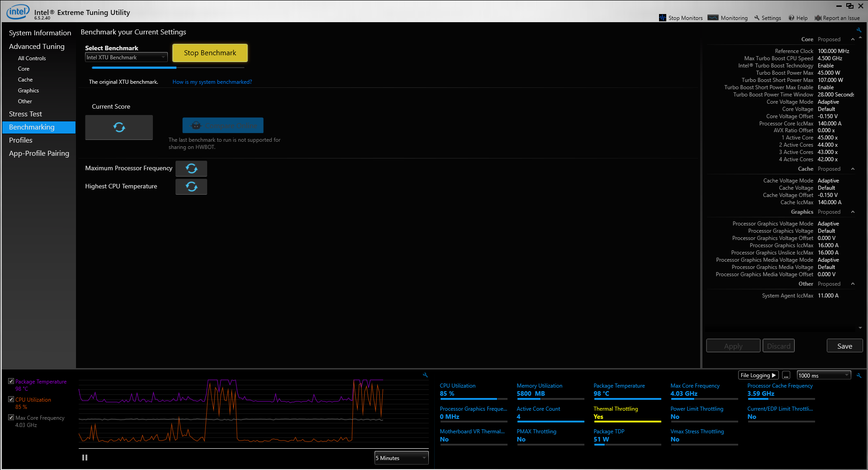The image size is (868, 470).
Task: Click the Cache Voltage Offset -0.150 V value
Action: (828, 195)
